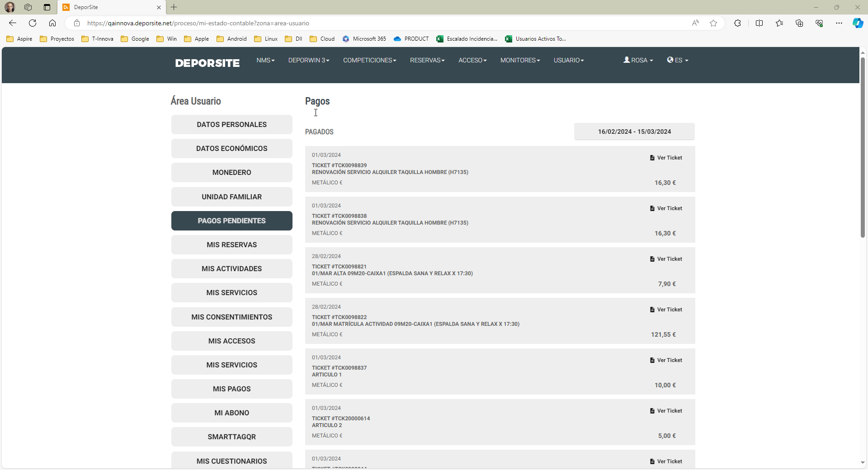Expand the NMS navigation dropdown
868x470 pixels.
click(x=265, y=60)
